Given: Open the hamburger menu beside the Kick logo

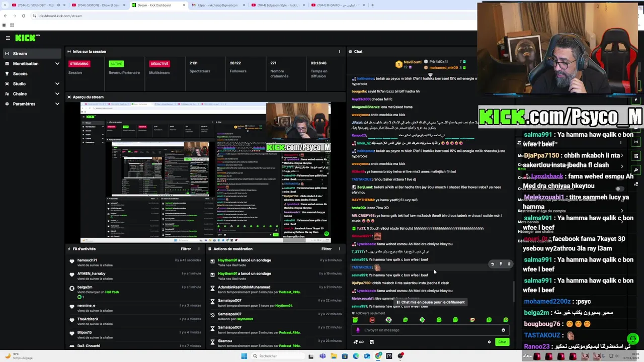Looking at the screenshot, I should (8, 38).
